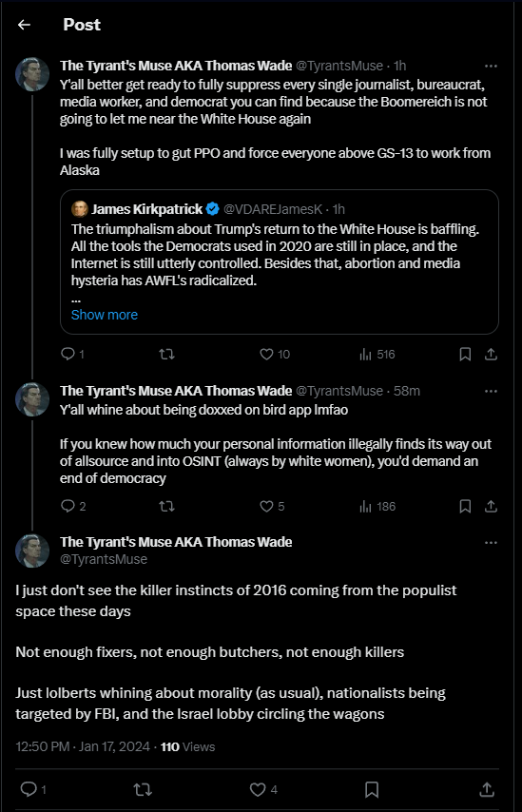
Task: View analytics showing 516 views
Action: [x=377, y=355]
